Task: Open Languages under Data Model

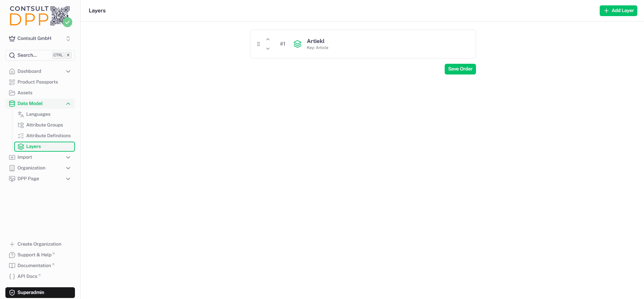Action: (x=44, y=114)
